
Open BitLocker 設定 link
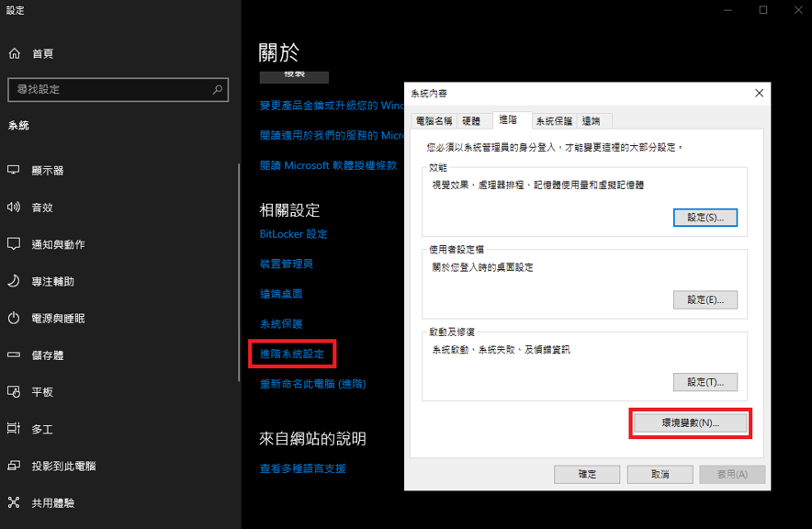(293, 234)
